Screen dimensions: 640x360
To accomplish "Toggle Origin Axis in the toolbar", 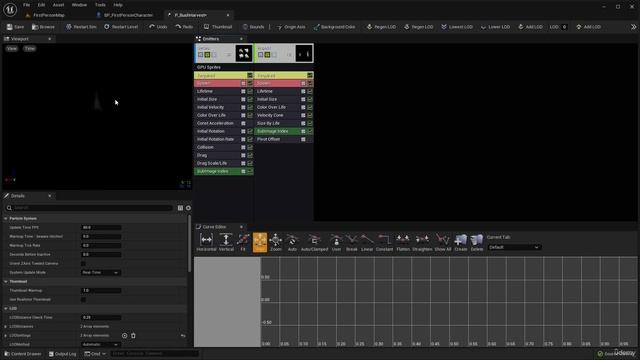I will click(x=291, y=27).
